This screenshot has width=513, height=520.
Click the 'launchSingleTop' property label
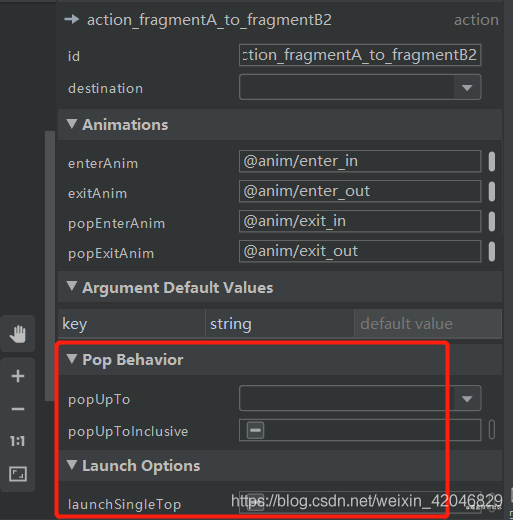(124, 505)
